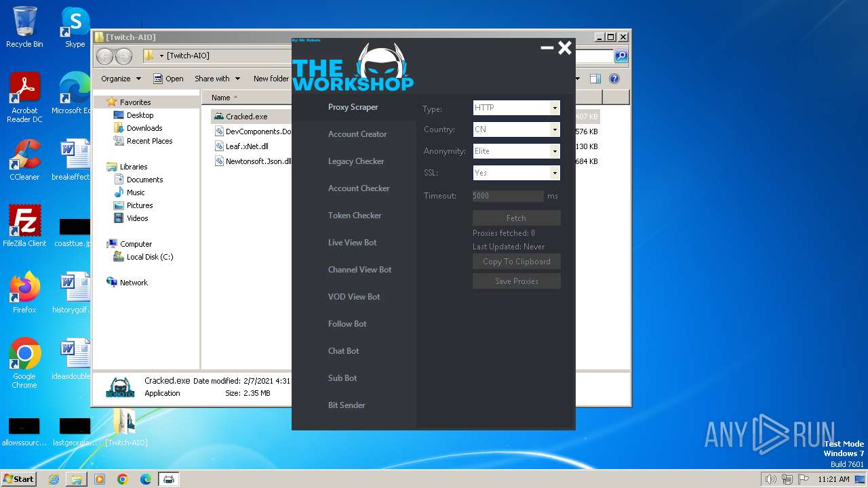The height and width of the screenshot is (488, 868).
Task: Click volume icon in system tray
Action: 770,479
